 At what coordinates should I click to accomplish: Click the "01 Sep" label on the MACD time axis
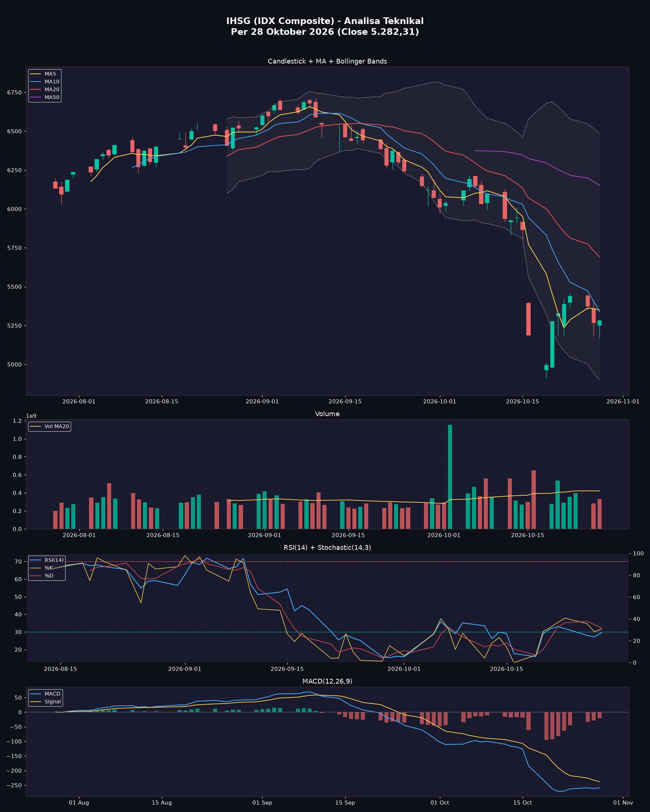(x=262, y=802)
